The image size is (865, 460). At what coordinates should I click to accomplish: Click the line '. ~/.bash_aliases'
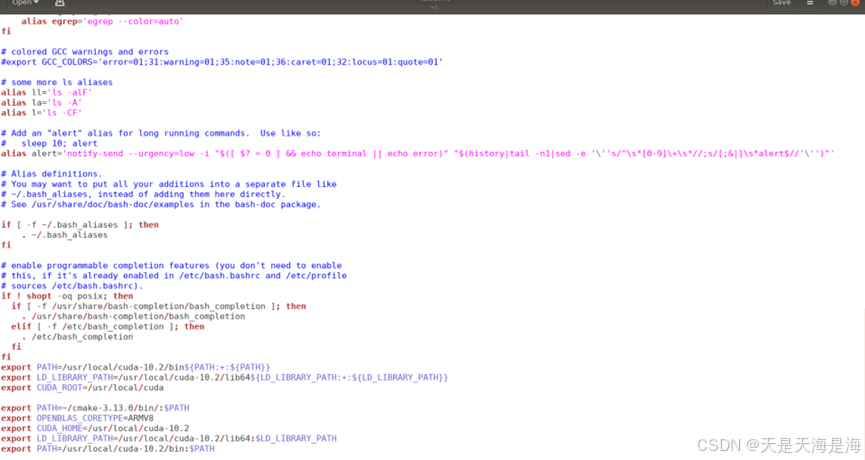(x=65, y=235)
